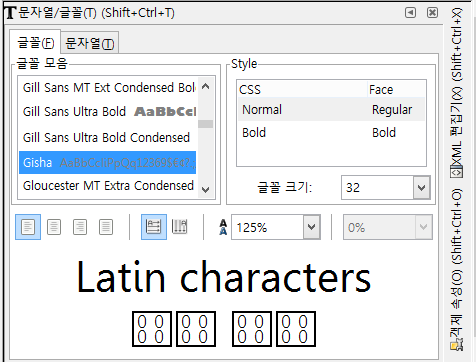Image resolution: width=476 pixels, height=362 pixels.
Task: Switch to the 글꼴(F) tab
Action: click(x=35, y=42)
